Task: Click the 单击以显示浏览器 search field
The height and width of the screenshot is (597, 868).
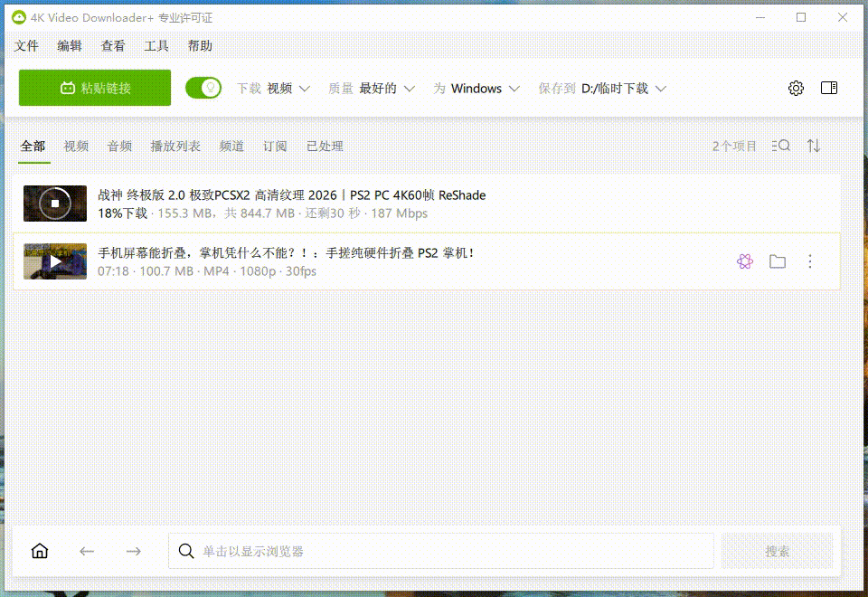Action: coord(440,551)
